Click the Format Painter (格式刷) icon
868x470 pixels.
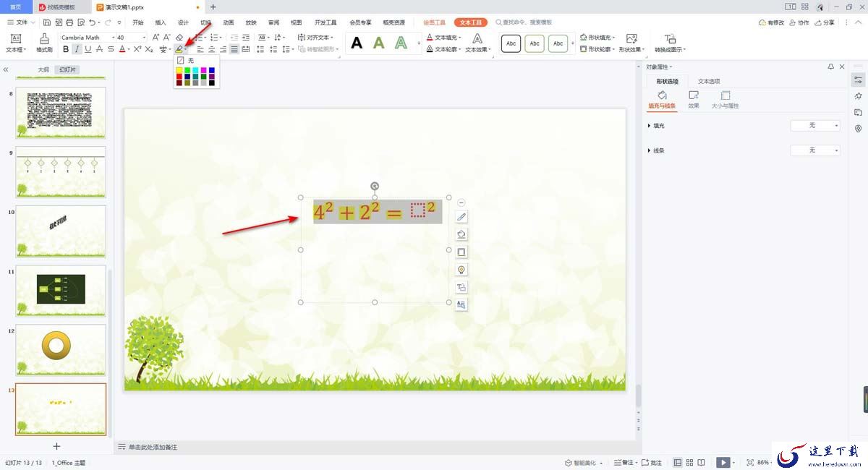[x=44, y=42]
